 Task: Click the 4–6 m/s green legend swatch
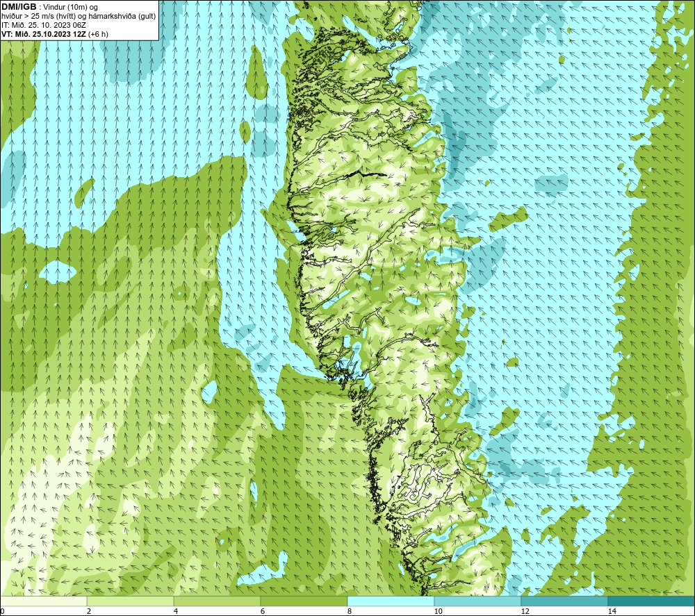click(x=217, y=601)
